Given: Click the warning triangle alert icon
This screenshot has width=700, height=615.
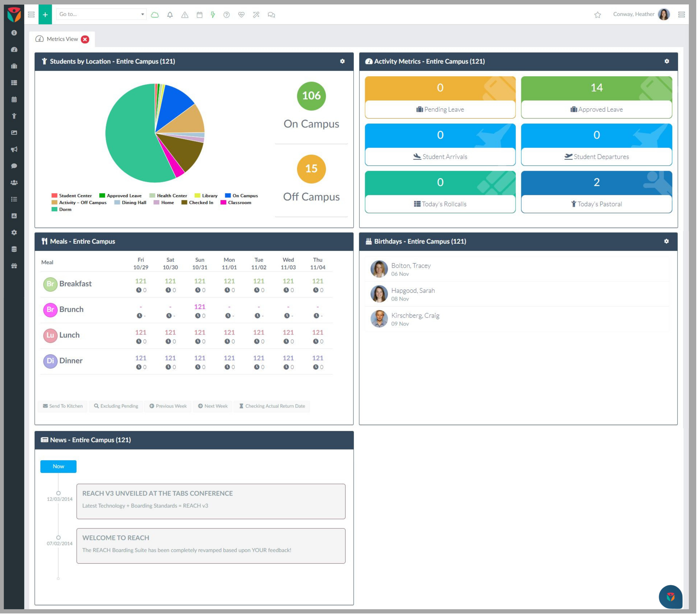Looking at the screenshot, I should [x=185, y=15].
